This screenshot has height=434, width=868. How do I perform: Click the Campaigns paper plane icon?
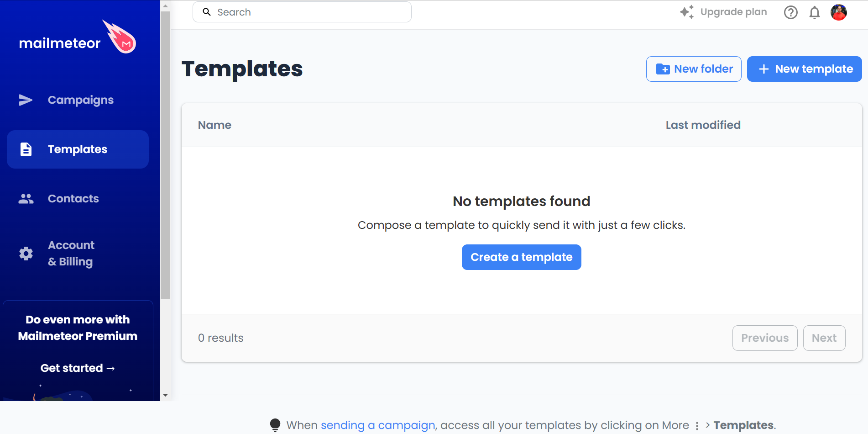point(26,100)
